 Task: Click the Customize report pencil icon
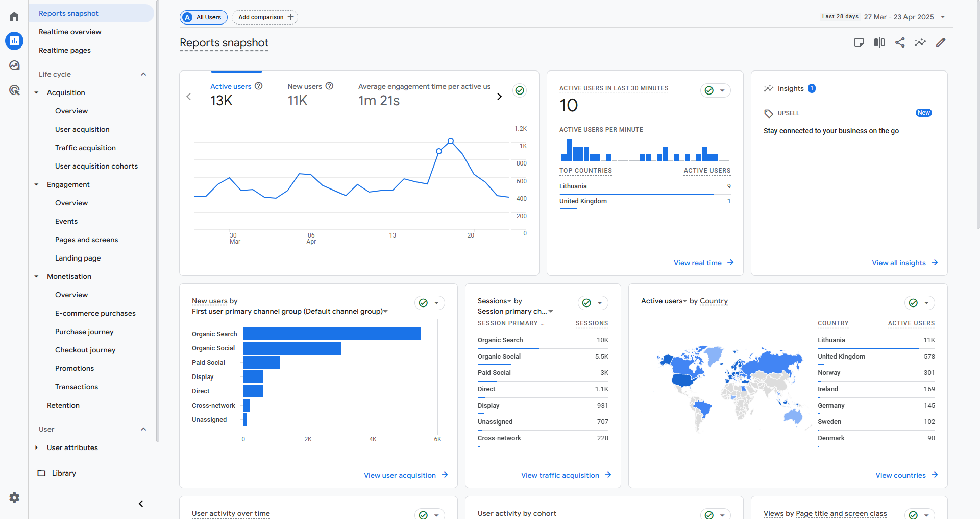[941, 42]
